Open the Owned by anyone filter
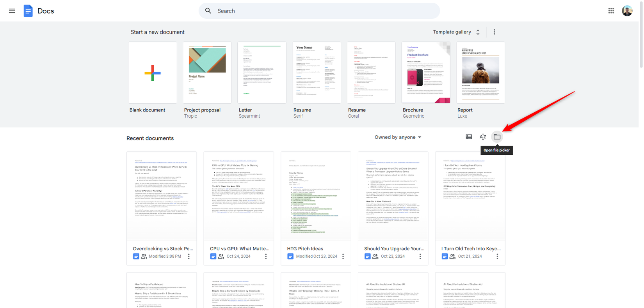The height and width of the screenshot is (308, 644). tap(398, 137)
